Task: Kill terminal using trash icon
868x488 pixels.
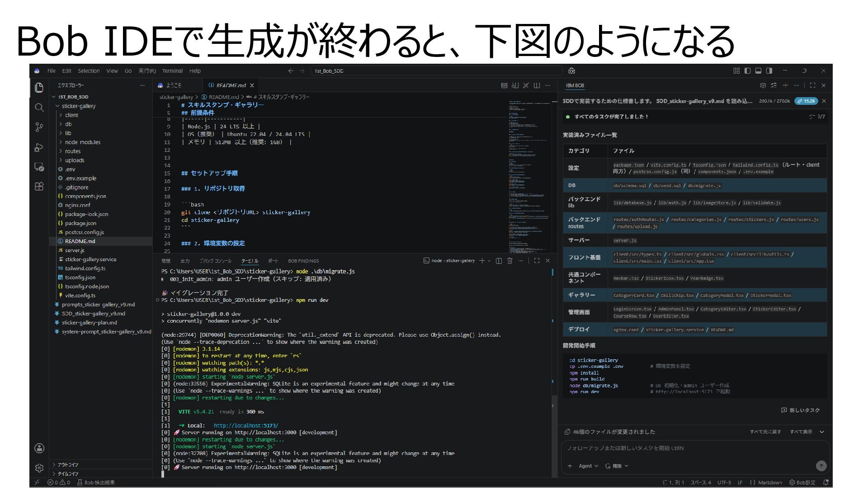Action: click(509, 261)
